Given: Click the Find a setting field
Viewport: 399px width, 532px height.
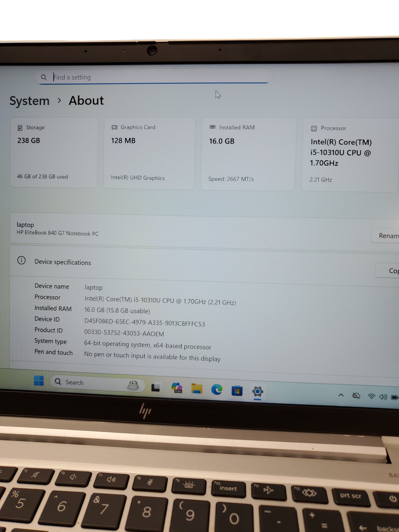Looking at the screenshot, I should point(154,77).
